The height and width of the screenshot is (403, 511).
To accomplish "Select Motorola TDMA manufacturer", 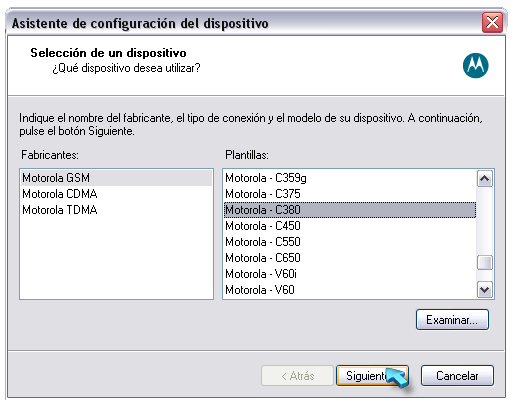I will [116, 210].
